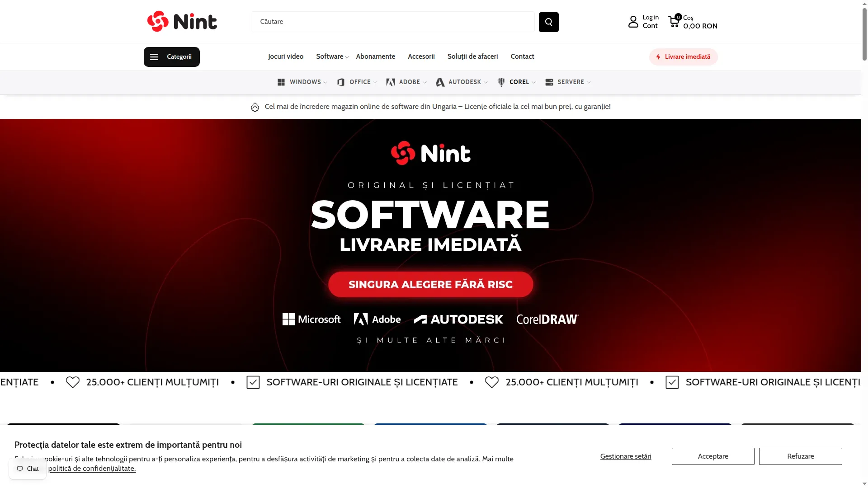
Task: Open the Chat widget button
Action: click(28, 469)
